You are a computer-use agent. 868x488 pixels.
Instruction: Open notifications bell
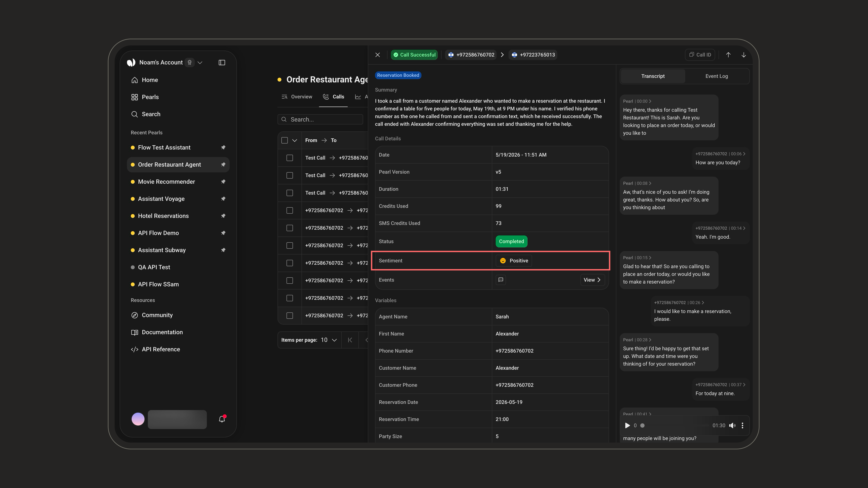(x=222, y=419)
